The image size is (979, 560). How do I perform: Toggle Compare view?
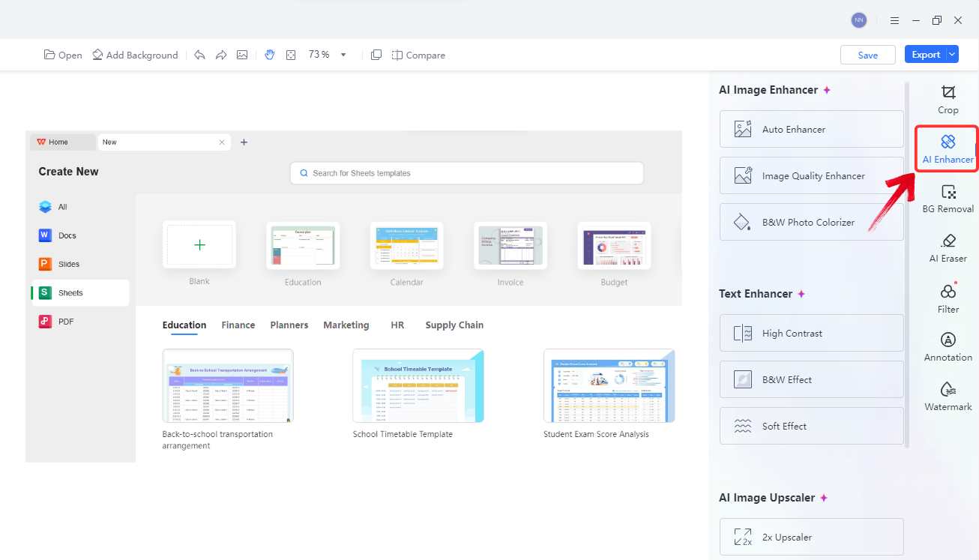click(418, 55)
